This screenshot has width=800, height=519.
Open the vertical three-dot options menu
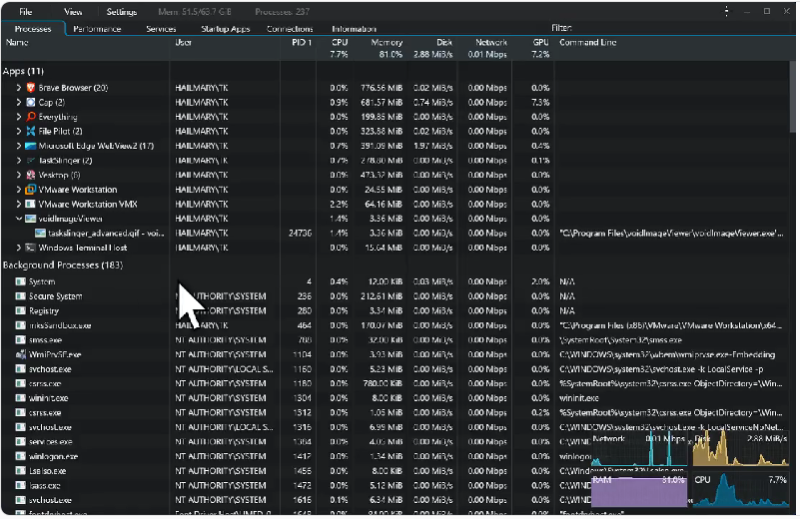(727, 11)
